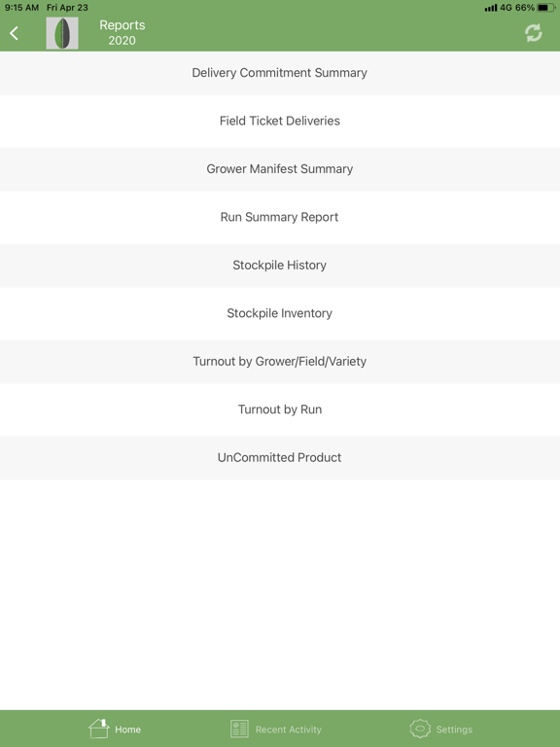Open Turnout by Grower/Field/Variety report

[x=280, y=362]
